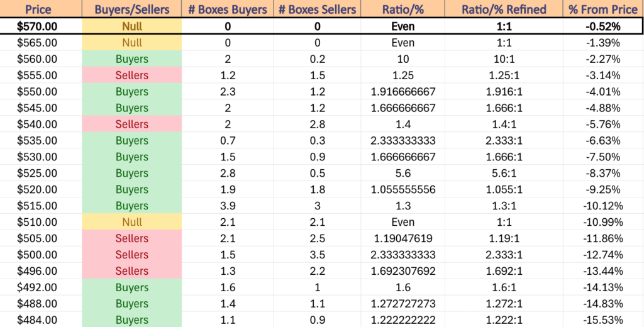
Task: Click the ratio value 1.916:1
Action: click(x=504, y=92)
